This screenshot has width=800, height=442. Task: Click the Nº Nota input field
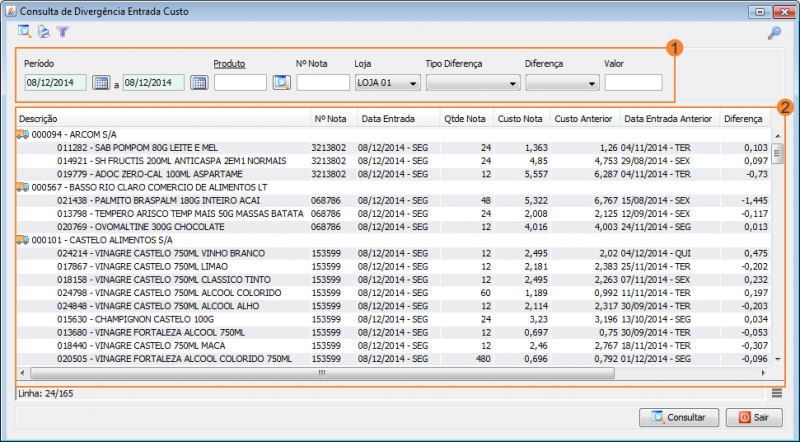pyautogui.click(x=323, y=83)
